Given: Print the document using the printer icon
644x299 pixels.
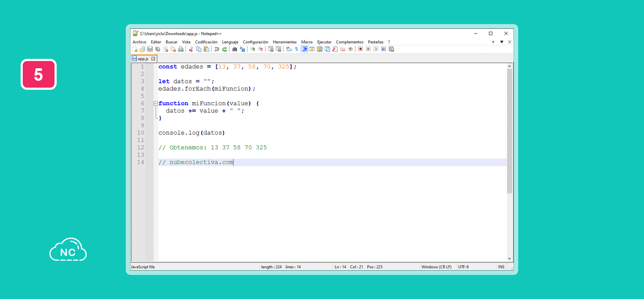Looking at the screenshot, I should [181, 49].
